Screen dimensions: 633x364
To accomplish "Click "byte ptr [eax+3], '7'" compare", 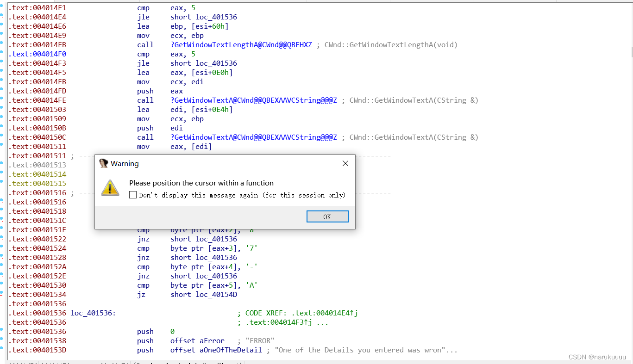I will (214, 248).
